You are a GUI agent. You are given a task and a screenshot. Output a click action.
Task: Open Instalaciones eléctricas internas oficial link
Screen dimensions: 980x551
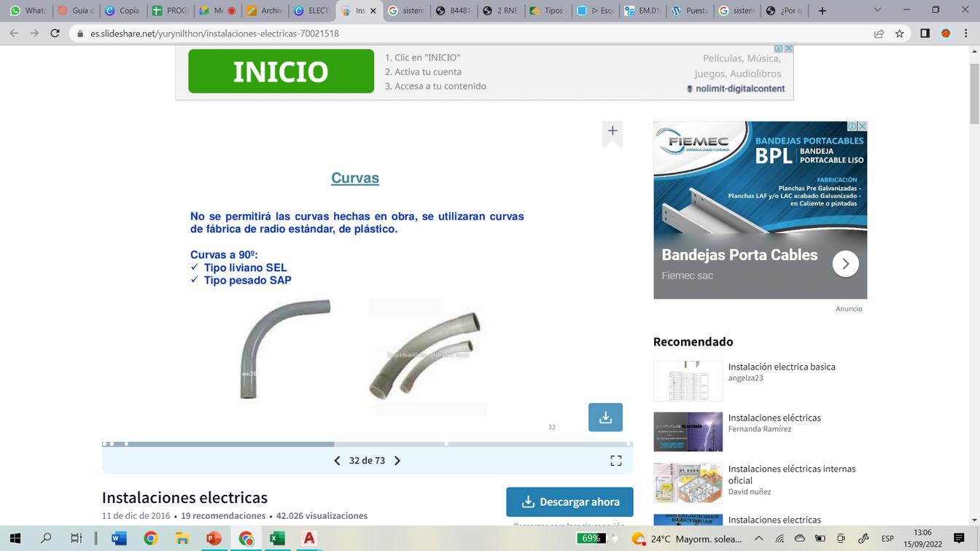[x=792, y=474]
